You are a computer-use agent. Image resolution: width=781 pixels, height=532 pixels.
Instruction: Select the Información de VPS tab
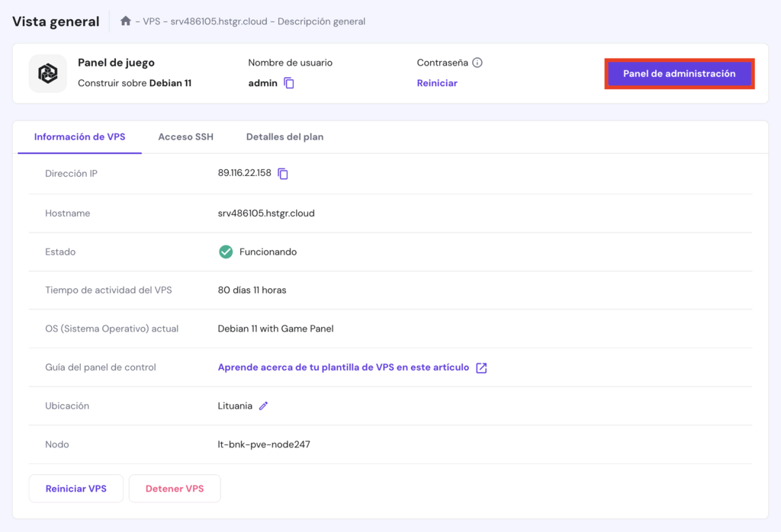pos(79,137)
